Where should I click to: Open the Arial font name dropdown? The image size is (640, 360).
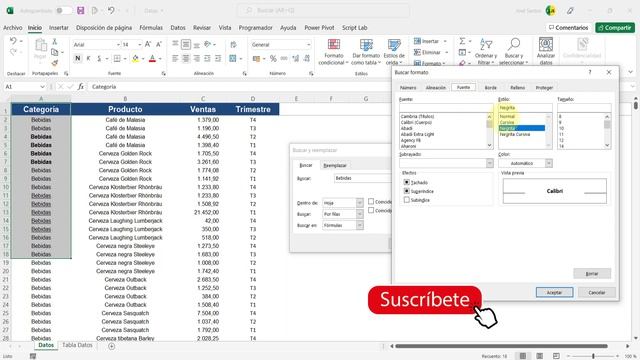click(x=118, y=44)
